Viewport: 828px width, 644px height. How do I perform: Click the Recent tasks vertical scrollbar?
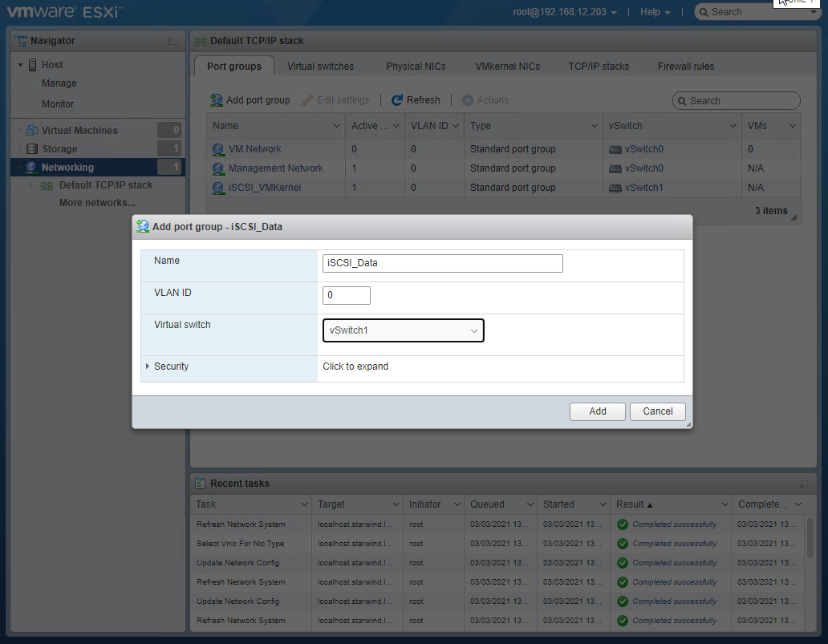pos(810,537)
